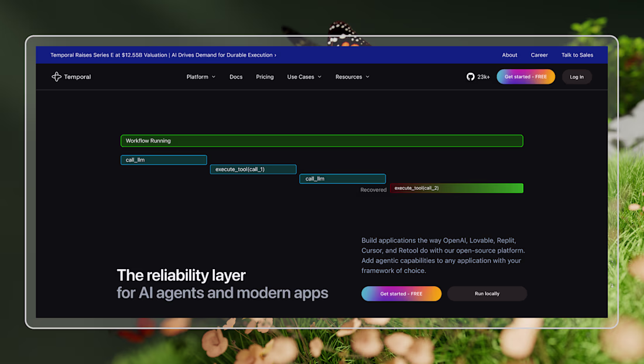The image size is (644, 364).
Task: Select the second call_llm activity bar
Action: [x=342, y=179]
